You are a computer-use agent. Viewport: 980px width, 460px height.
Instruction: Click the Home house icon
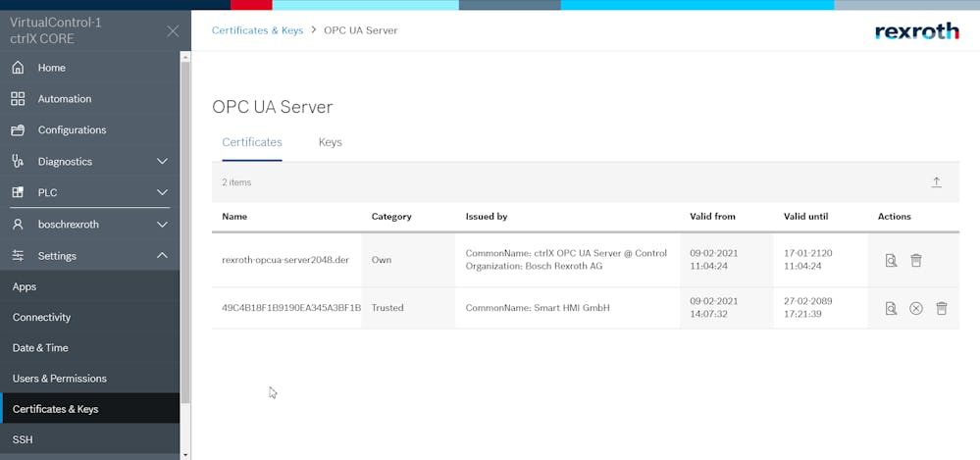tap(18, 68)
